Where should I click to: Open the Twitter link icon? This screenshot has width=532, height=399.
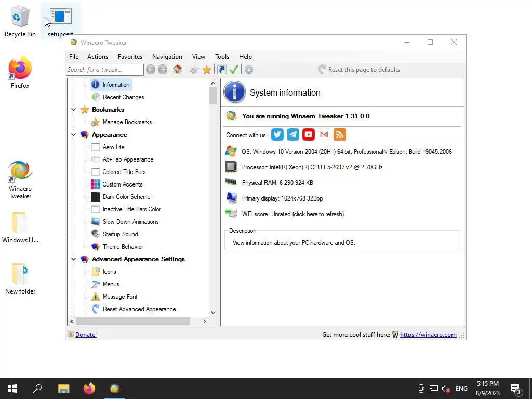click(x=277, y=135)
